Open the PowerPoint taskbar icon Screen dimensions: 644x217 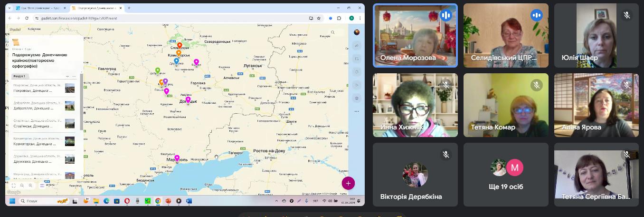pyautogui.click(x=168, y=201)
